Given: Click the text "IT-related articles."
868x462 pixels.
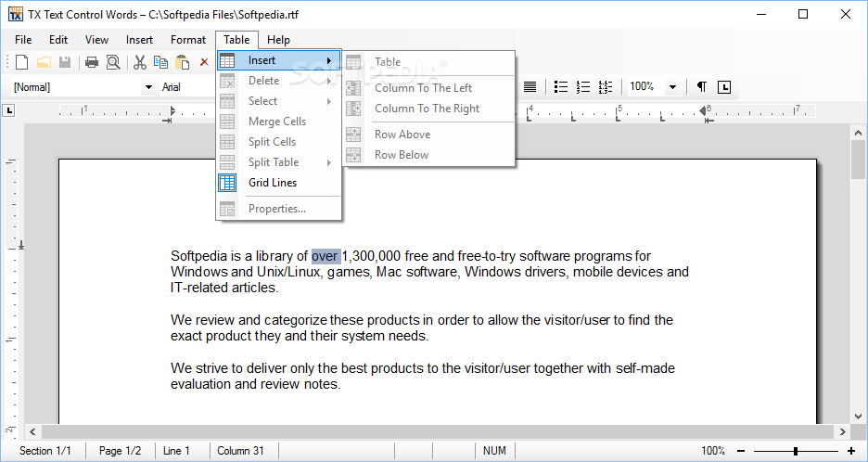Looking at the screenshot, I should point(224,288).
